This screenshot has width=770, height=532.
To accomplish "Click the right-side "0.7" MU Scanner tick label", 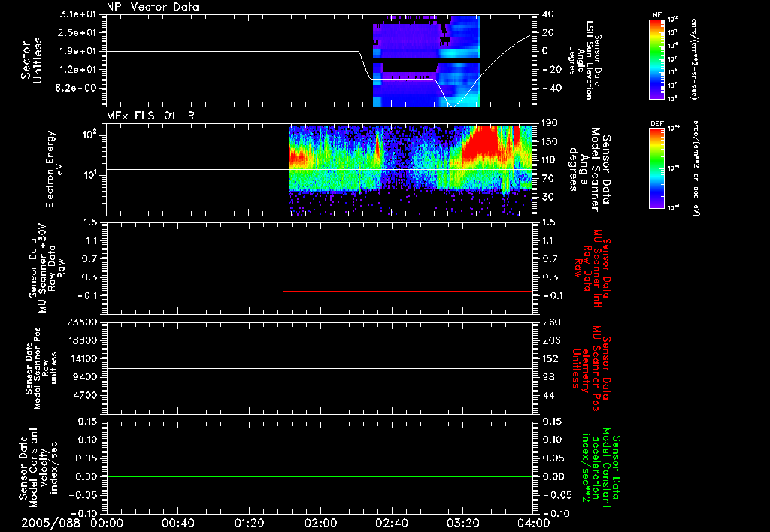I will pos(550,258).
